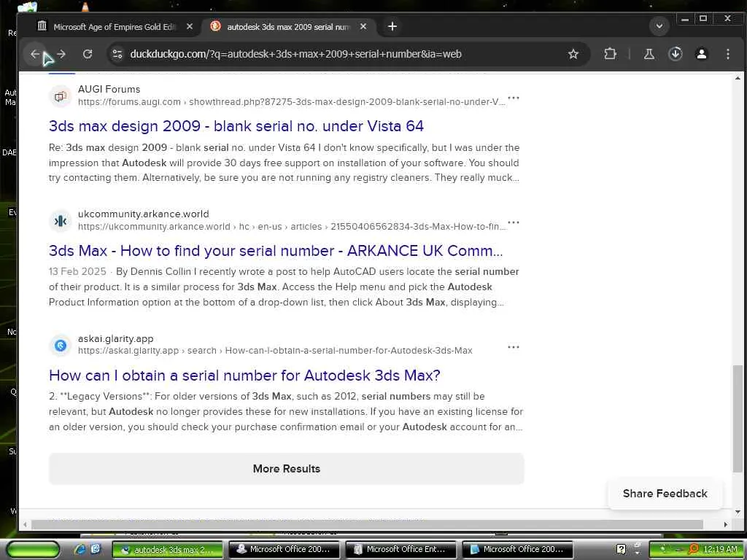This screenshot has width=747, height=560.
Task: Switch to autodesk 3ds max taskbar window
Action: pyautogui.click(x=167, y=550)
